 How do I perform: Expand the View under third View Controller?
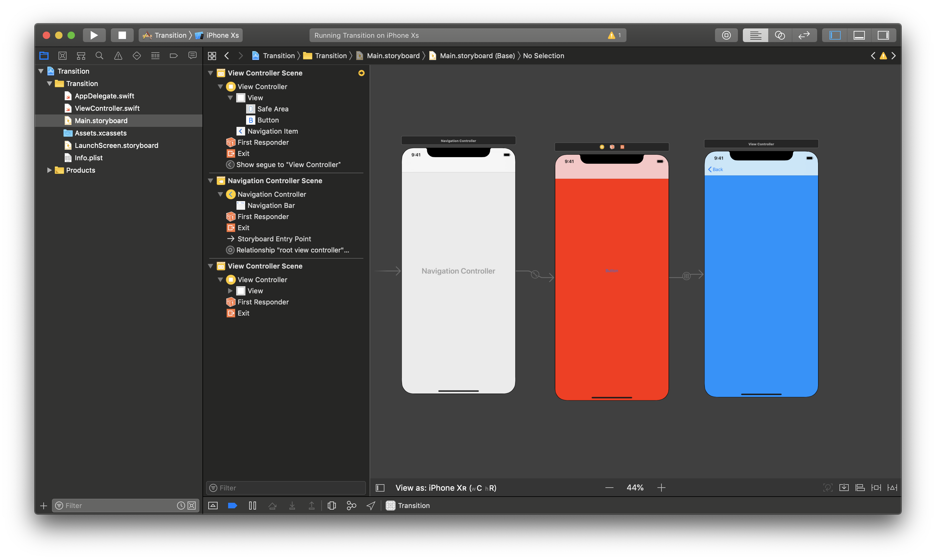pyautogui.click(x=230, y=291)
